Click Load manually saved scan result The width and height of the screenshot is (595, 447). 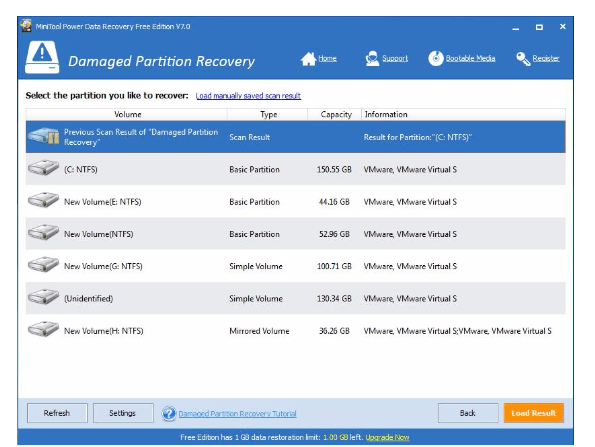pos(248,96)
